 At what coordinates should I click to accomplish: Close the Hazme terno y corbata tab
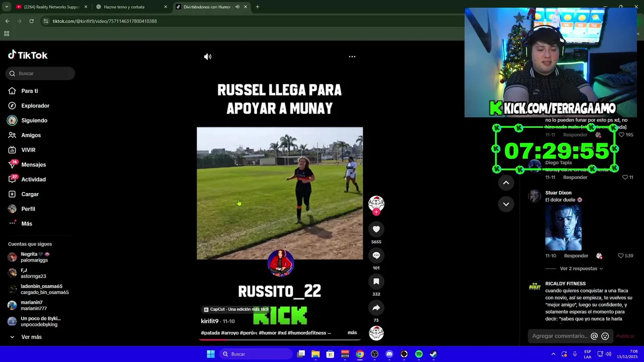[x=166, y=7]
